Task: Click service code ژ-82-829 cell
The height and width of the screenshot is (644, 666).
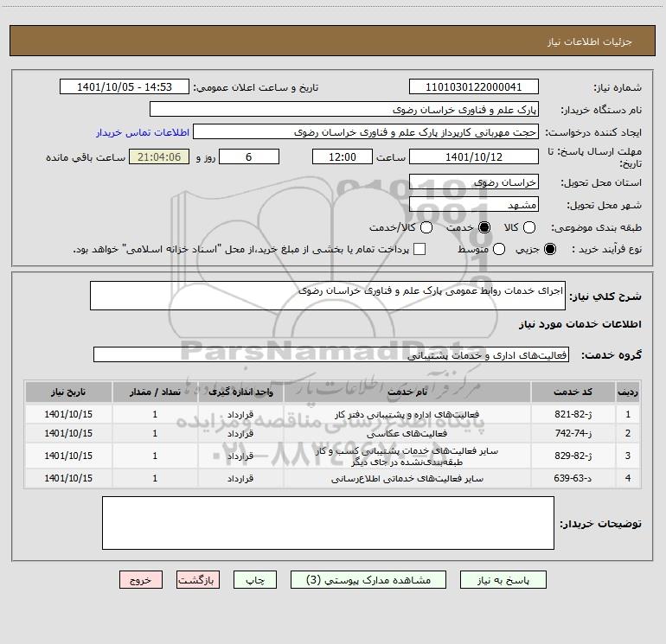Action: [573, 456]
